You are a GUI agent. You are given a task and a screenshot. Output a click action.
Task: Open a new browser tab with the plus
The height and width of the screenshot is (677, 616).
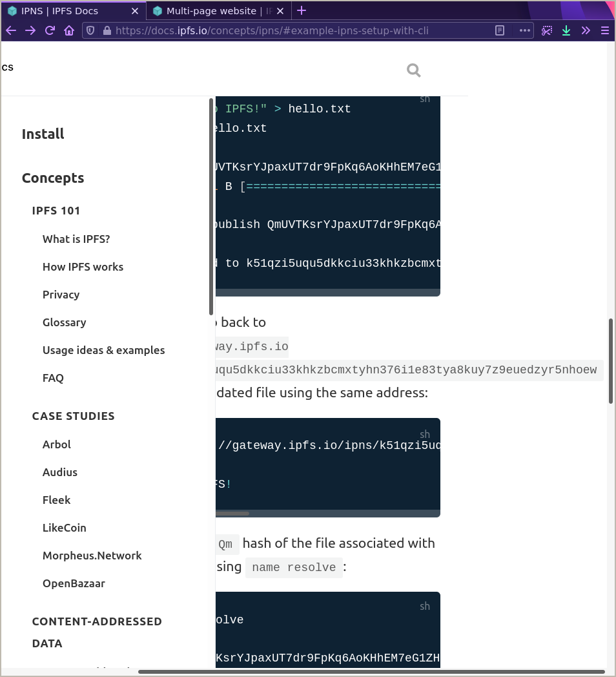tap(301, 10)
